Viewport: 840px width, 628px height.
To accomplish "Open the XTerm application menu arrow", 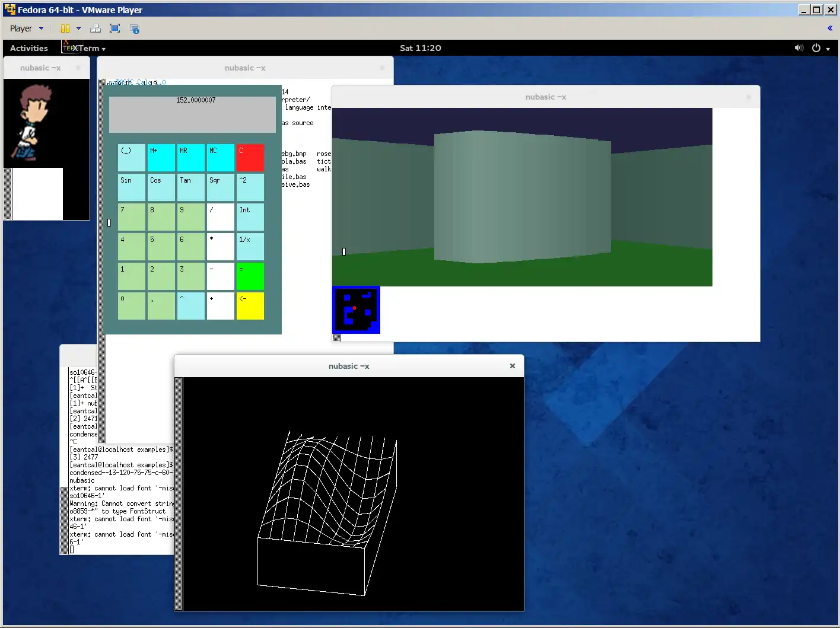I will (x=104, y=49).
